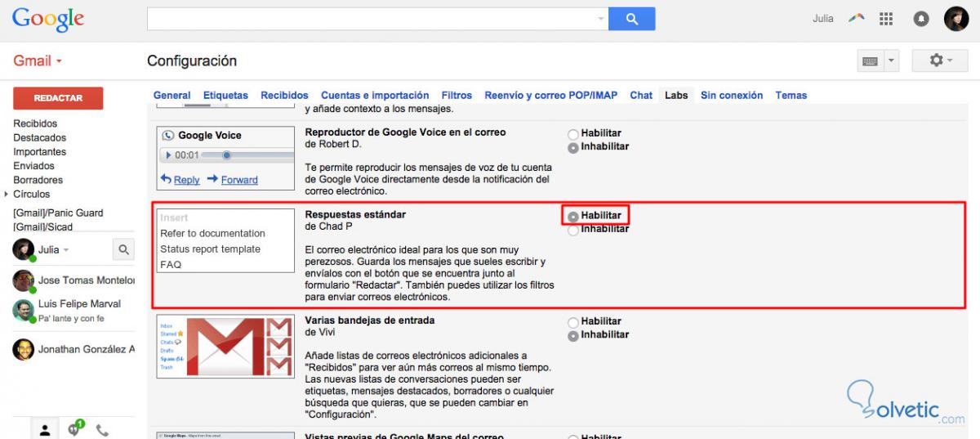This screenshot has width=980, height=439.
Task: Open Recibidos in the left sidebar
Action: (35, 124)
